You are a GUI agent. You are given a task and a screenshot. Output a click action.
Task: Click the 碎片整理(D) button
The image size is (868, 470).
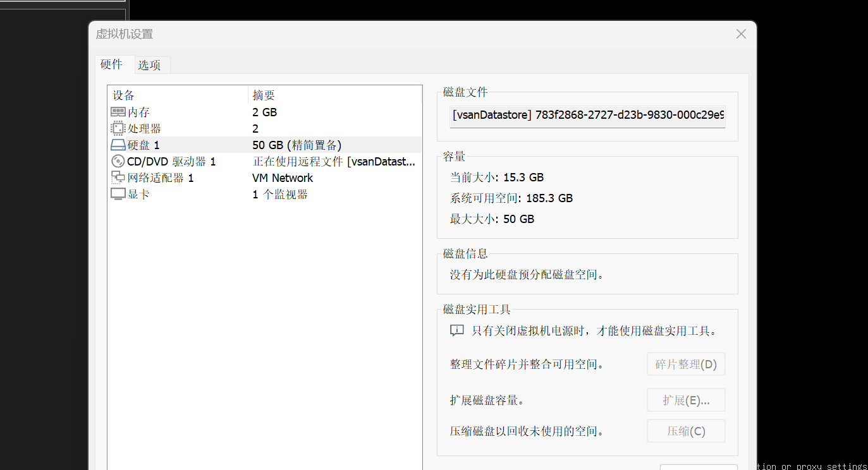686,365
